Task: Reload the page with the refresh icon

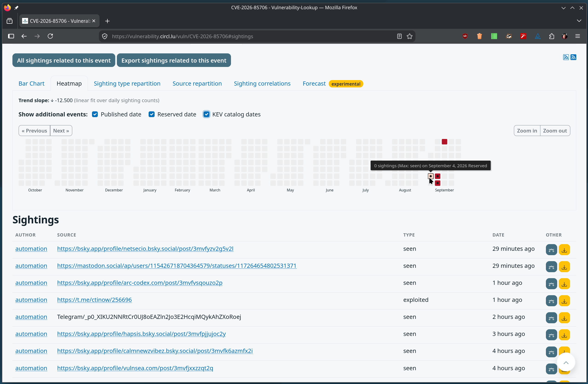Action: point(50,36)
